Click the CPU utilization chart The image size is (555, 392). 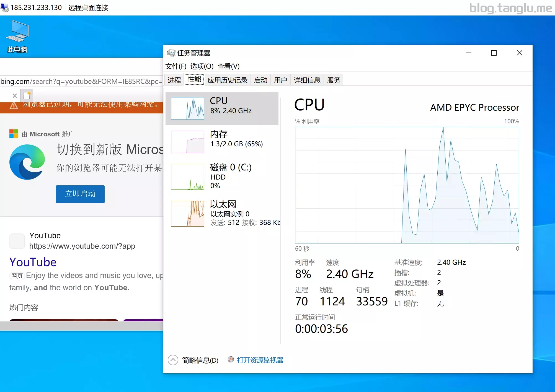(407, 185)
